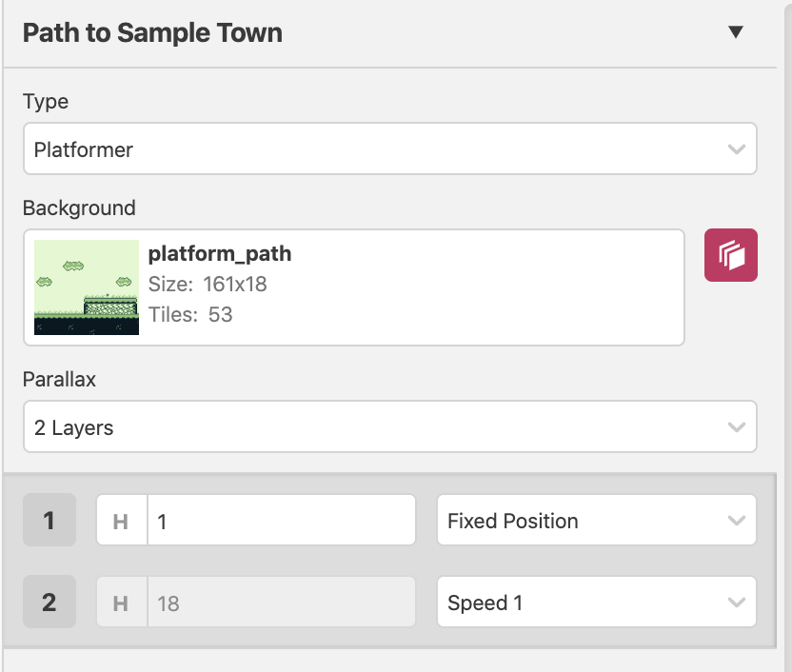
Task: Click the red parallax layers icon button
Action: click(x=730, y=255)
